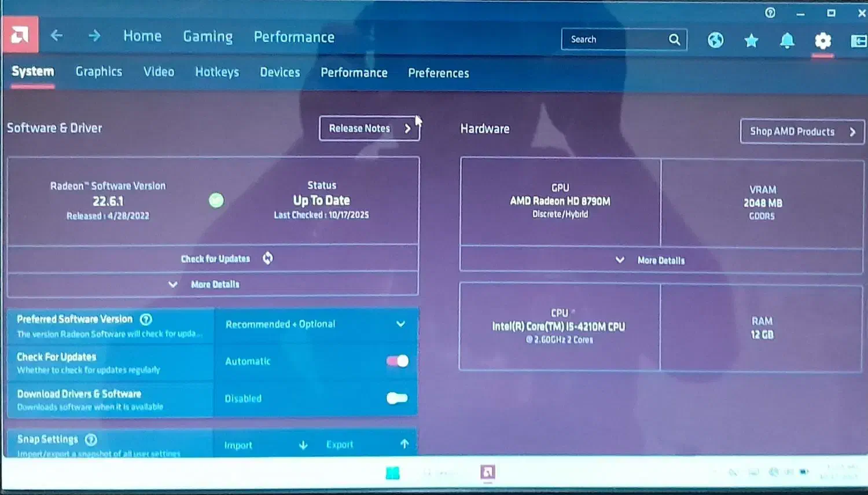This screenshot has height=495, width=868.
Task: Open the Hotkeys tab
Action: [x=217, y=72]
